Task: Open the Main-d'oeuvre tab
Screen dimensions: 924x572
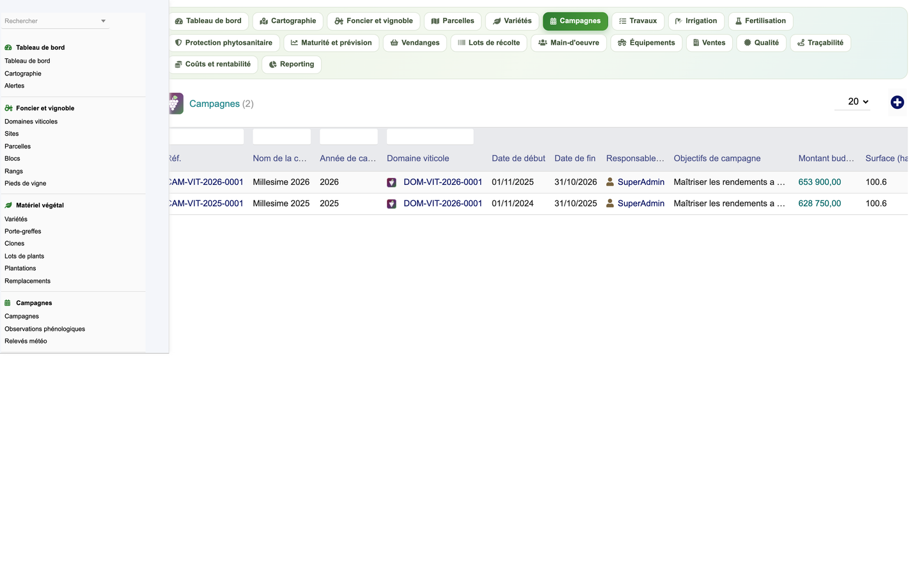Action: [568, 43]
